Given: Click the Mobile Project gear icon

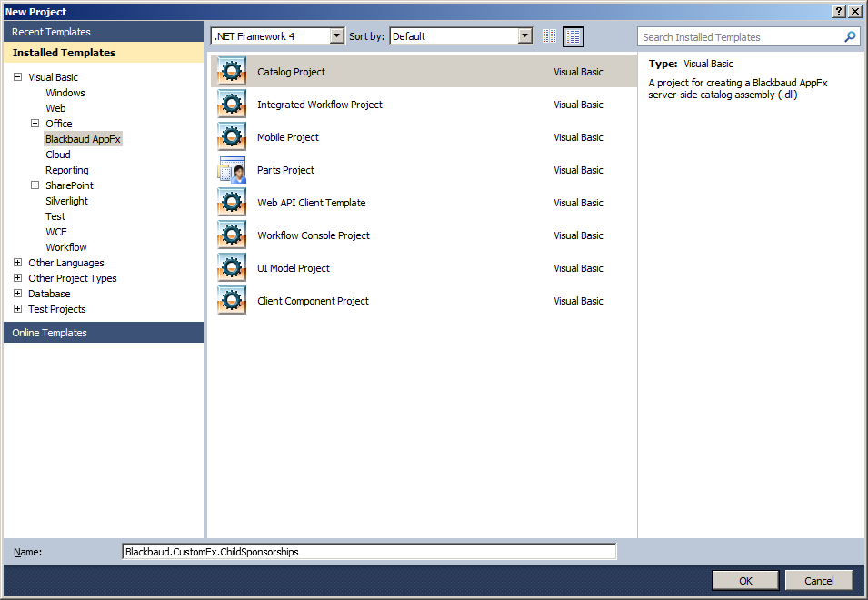Looking at the screenshot, I should [232, 136].
